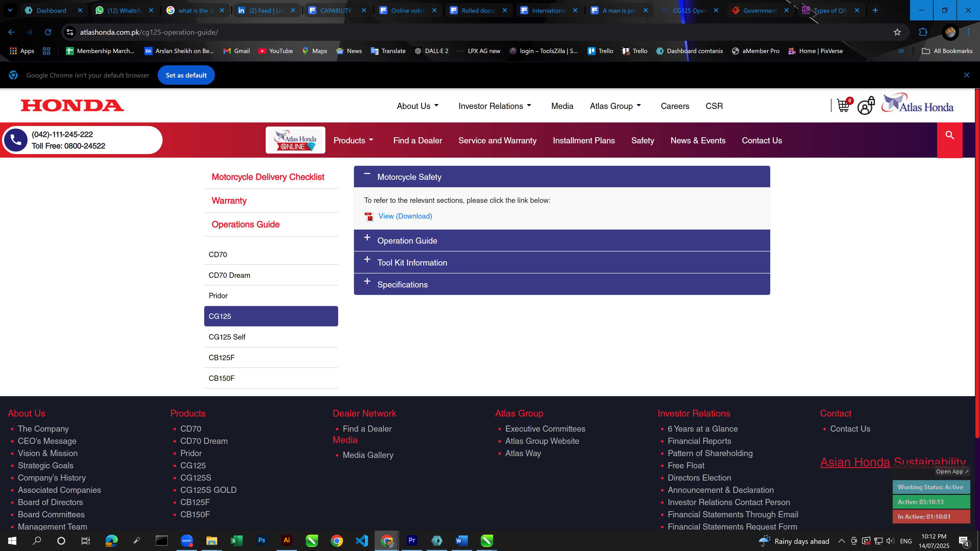Reload the page with the refresh icon
Image resolution: width=980 pixels, height=551 pixels.
(x=48, y=32)
